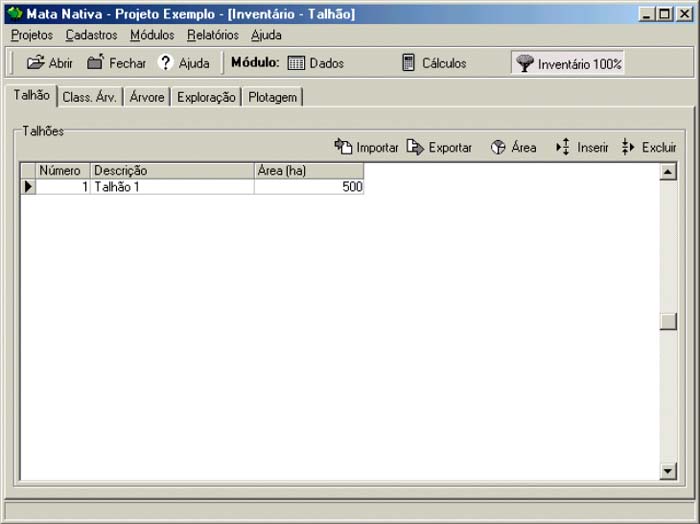700x524 pixels.
Task: Click the Área (ha) cell showing 500
Action: pos(309,187)
